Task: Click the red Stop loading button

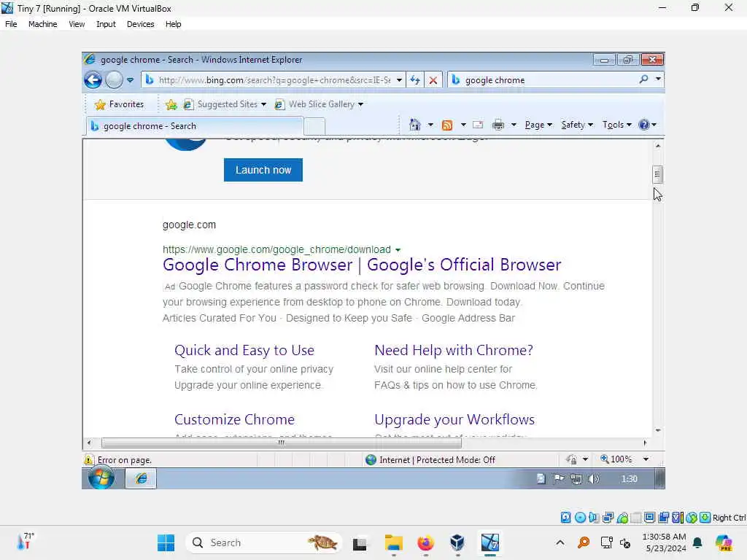Action: tap(433, 80)
